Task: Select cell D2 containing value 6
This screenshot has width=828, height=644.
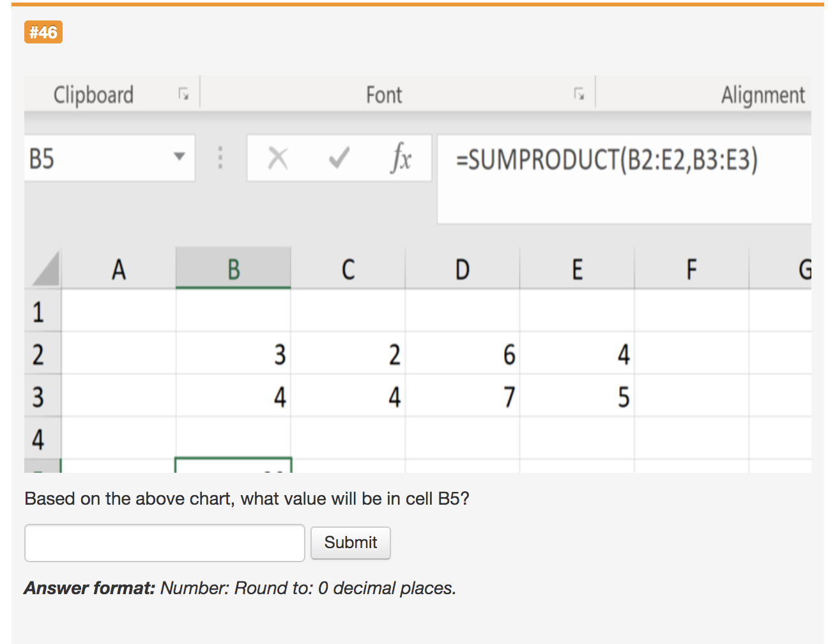Action: tap(463, 355)
